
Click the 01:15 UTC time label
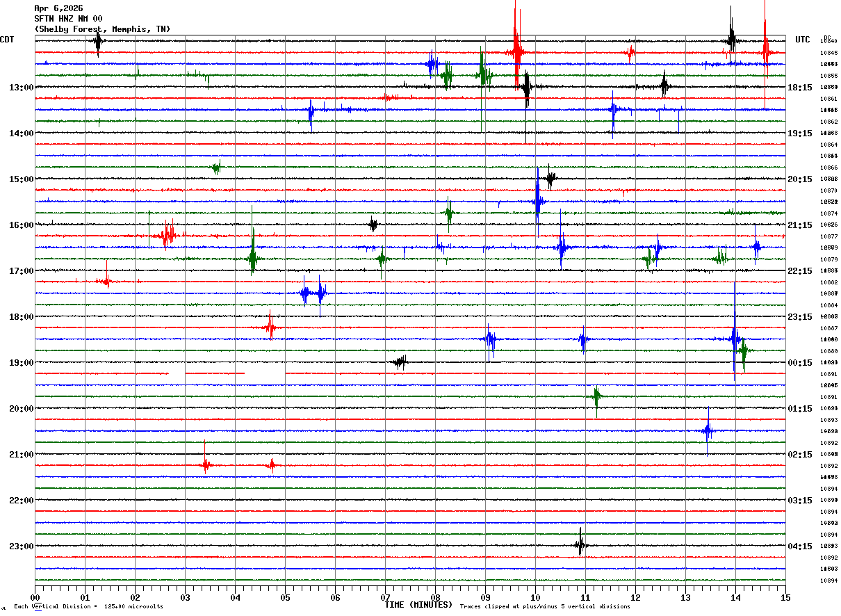[800, 409]
